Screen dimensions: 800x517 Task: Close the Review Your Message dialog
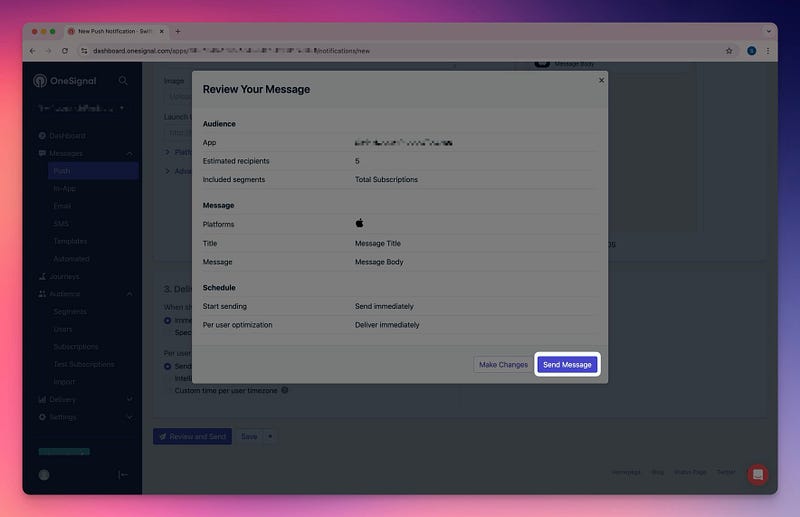tap(601, 80)
